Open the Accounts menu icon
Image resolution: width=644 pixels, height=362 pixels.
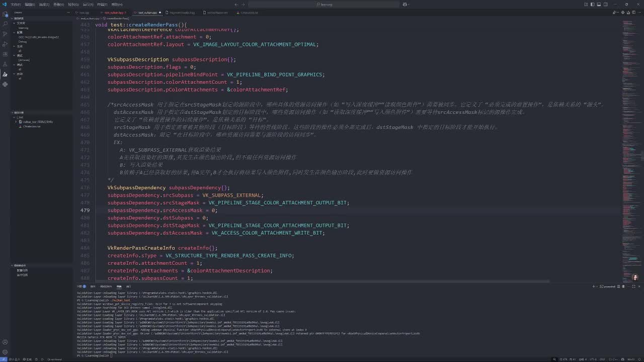point(5,342)
